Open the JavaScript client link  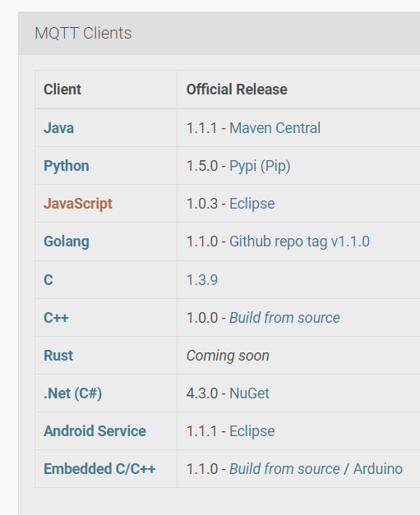point(78,204)
